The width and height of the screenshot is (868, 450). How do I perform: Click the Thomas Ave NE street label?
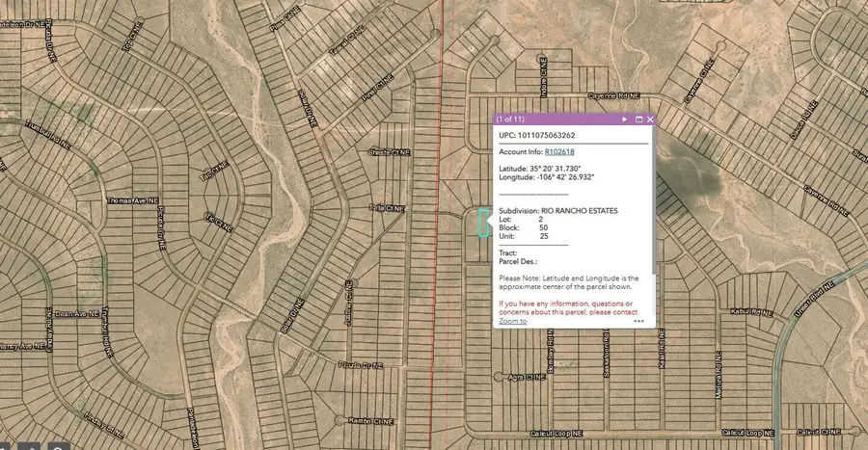pyautogui.click(x=133, y=200)
